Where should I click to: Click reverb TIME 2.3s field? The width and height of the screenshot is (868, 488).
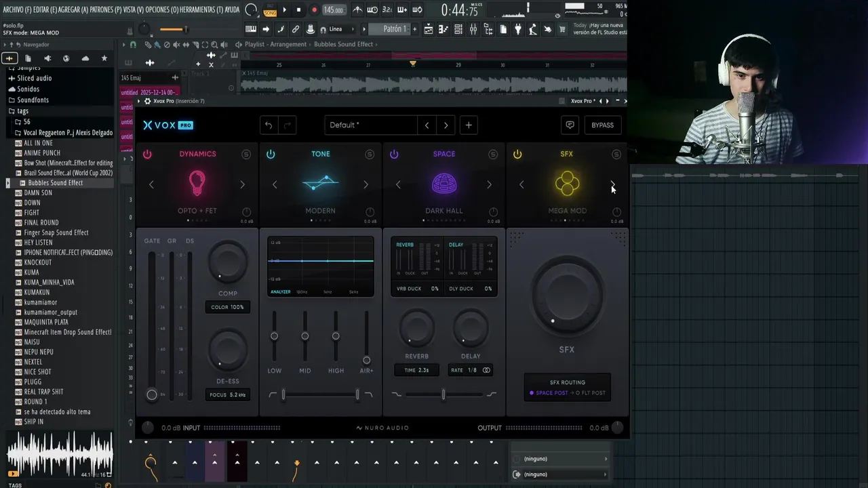pyautogui.click(x=416, y=370)
